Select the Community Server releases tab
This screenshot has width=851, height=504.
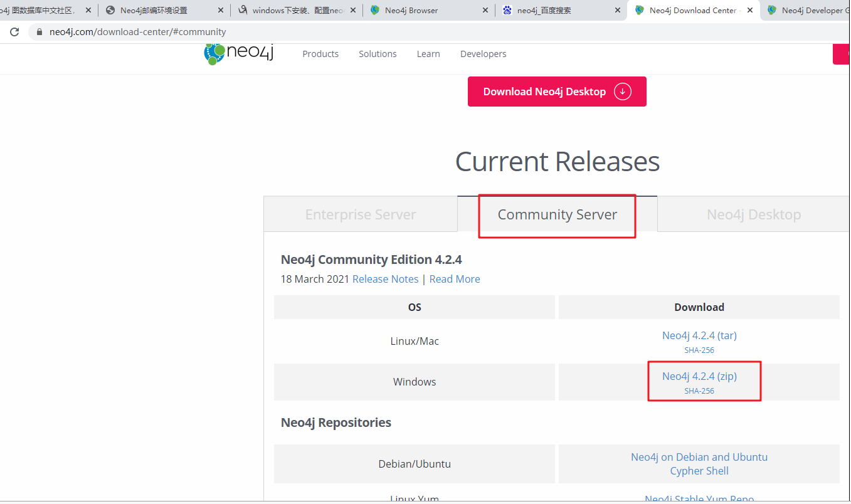pos(558,214)
